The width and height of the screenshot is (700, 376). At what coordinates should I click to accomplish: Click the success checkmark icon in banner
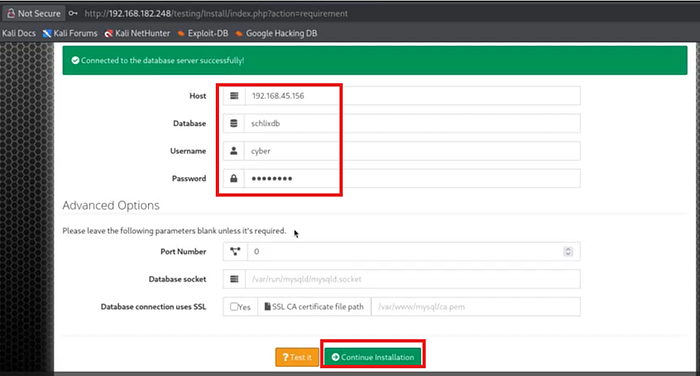[75, 60]
